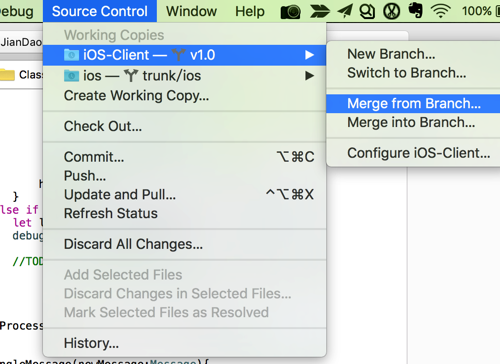This screenshot has height=364, width=500.
Task: Click the striped arrow menu bar icon
Action: [320, 11]
